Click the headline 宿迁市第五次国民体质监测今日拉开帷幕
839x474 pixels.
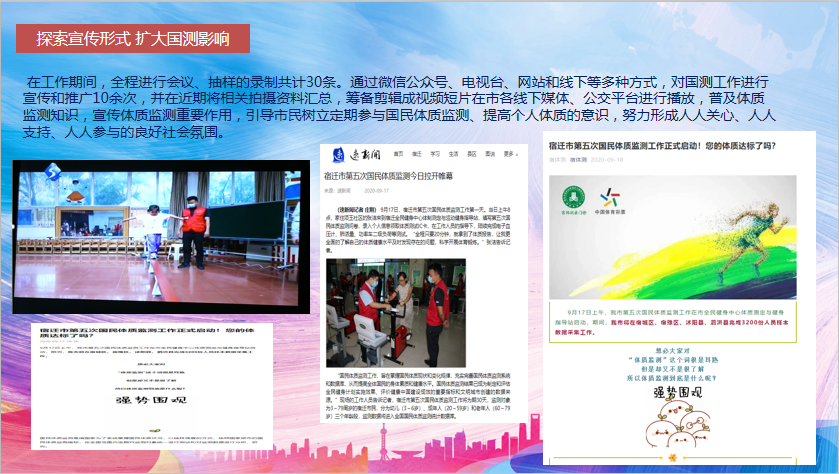[388, 175]
